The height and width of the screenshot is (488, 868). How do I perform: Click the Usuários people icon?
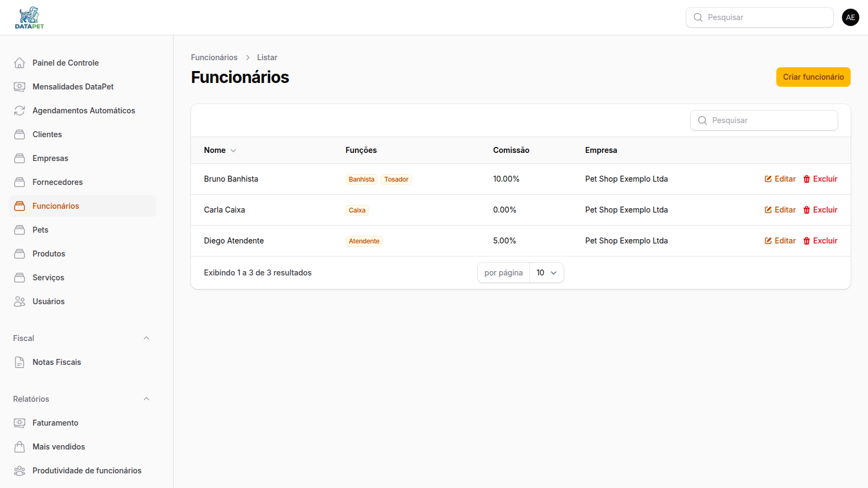(x=20, y=301)
